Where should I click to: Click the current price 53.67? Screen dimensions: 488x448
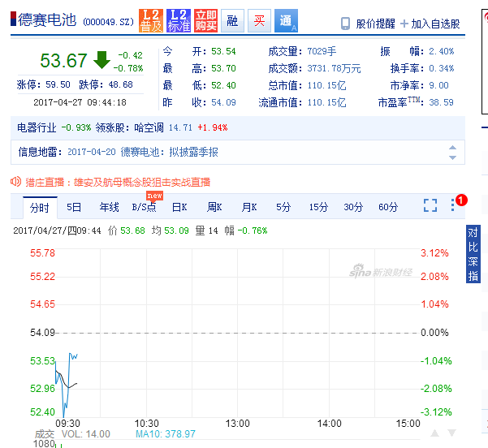[63, 60]
